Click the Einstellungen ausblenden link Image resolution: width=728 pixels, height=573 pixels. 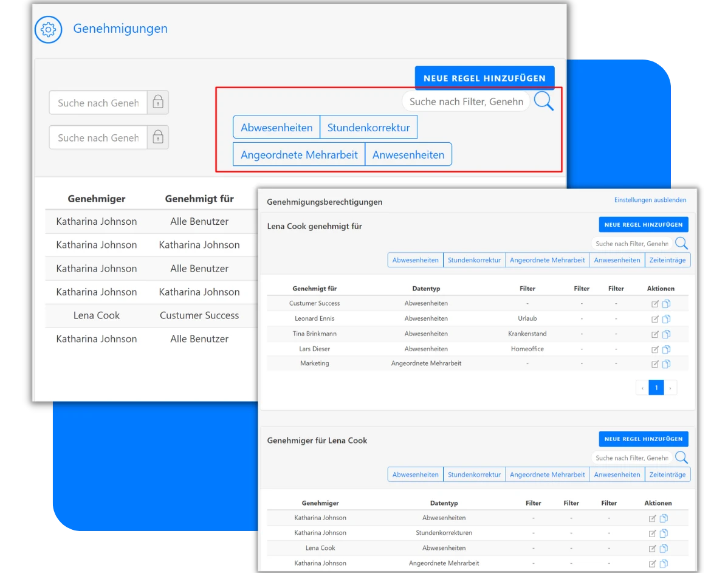[x=650, y=200]
